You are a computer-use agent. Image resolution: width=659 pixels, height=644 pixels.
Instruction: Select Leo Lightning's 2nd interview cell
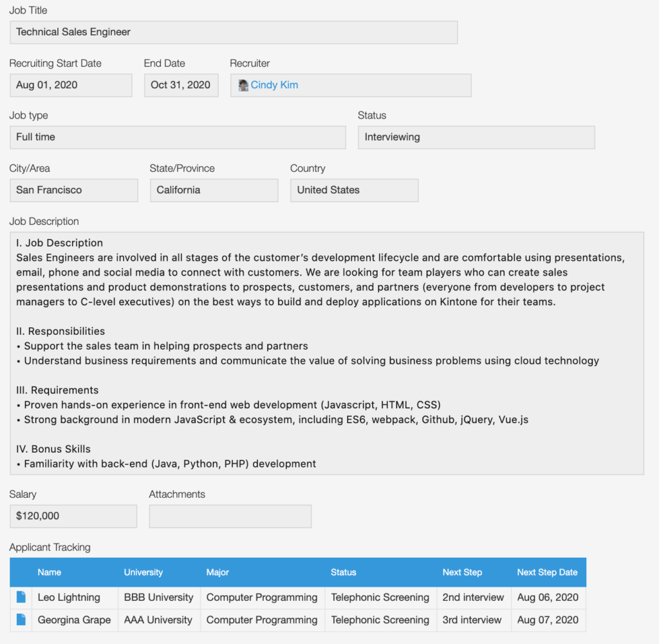pyautogui.click(x=474, y=598)
